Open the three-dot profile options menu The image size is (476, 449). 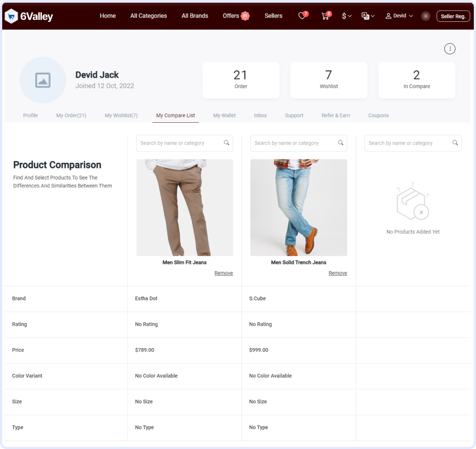(x=450, y=48)
